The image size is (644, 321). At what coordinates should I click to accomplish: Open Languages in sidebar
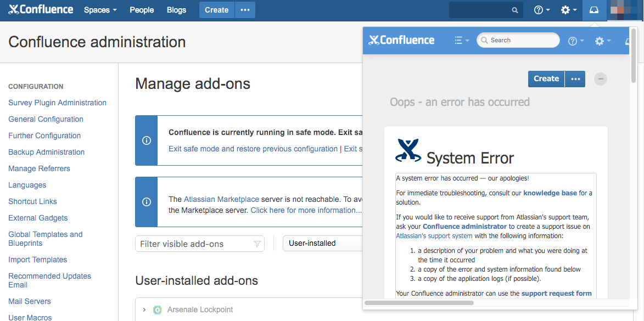27,185
